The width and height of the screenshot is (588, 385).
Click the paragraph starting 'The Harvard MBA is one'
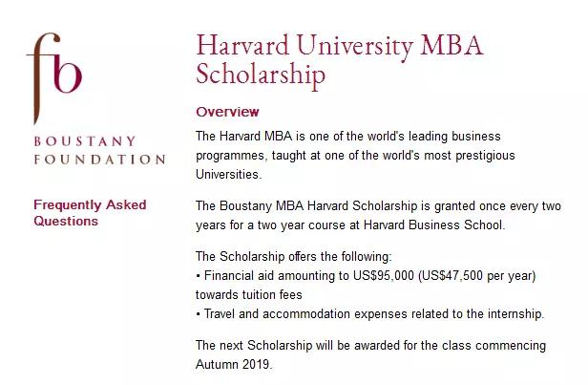click(x=355, y=155)
